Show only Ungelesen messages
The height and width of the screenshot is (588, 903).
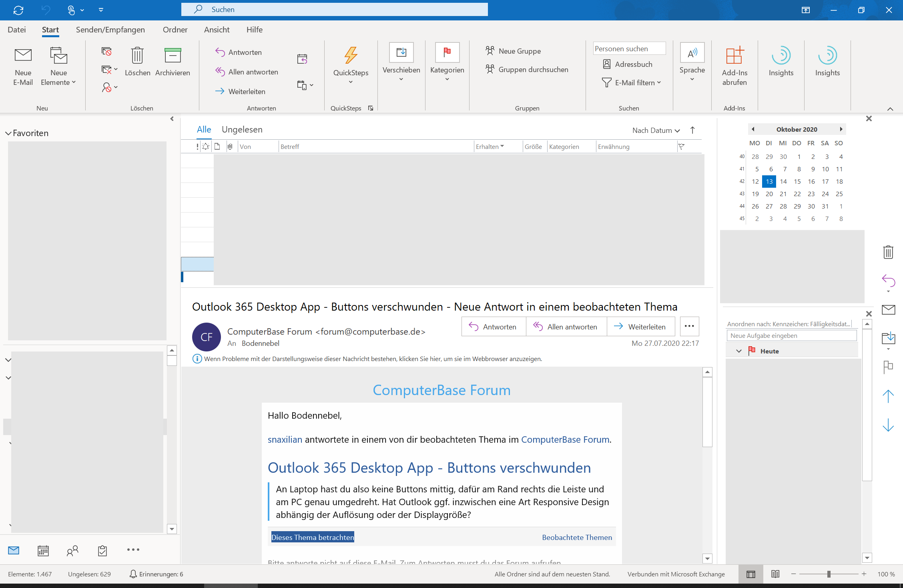pyautogui.click(x=242, y=130)
